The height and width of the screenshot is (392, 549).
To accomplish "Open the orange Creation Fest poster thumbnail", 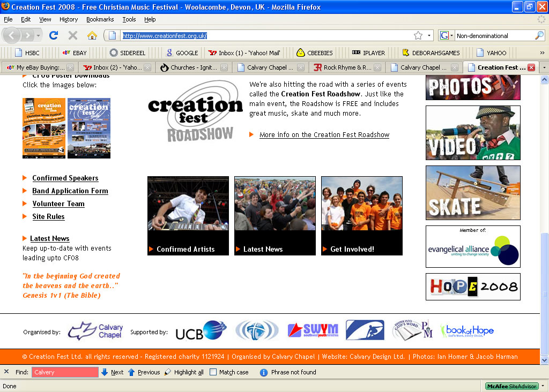I will (x=44, y=128).
